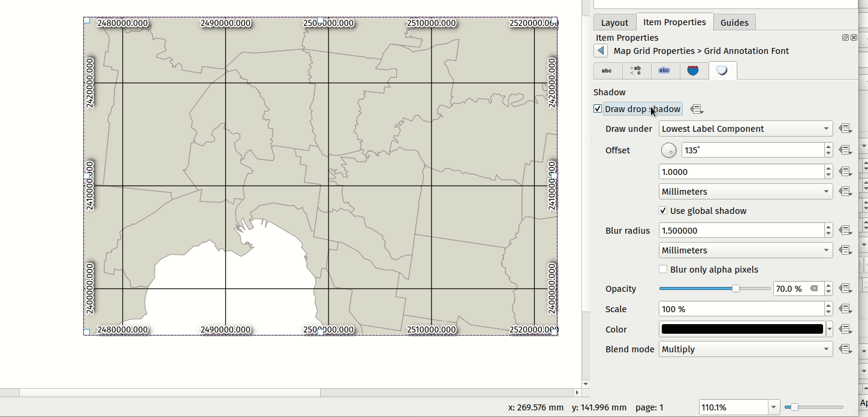
Task: Click data-defined override icon for Draw under
Action: 845,129
